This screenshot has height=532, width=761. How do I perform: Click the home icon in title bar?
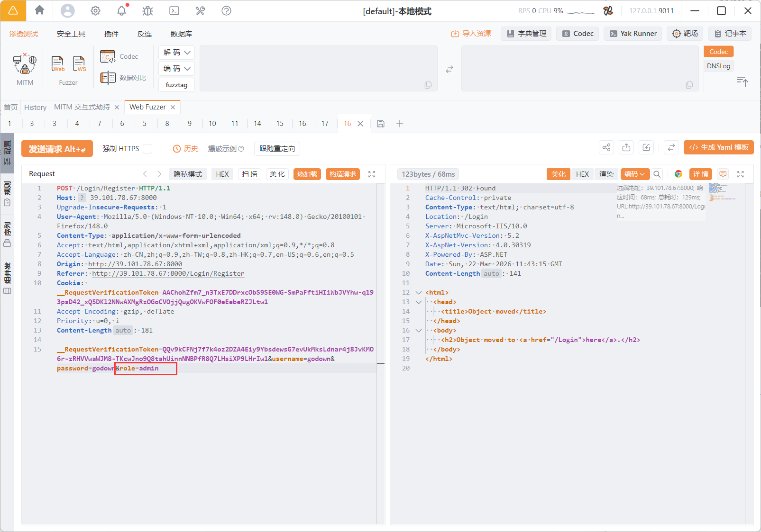[40, 10]
